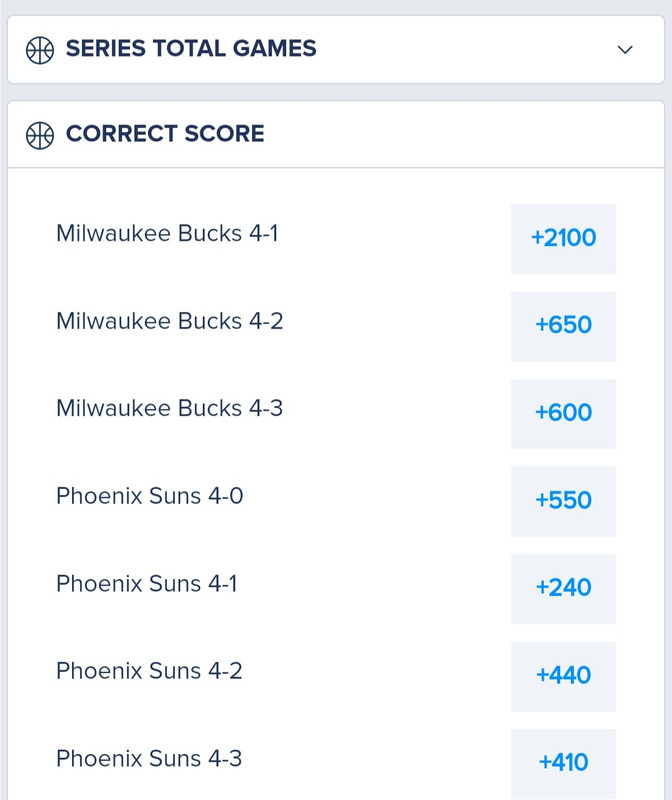Select Milwaukee Bucks 4-1 odds +2100
The height and width of the screenshot is (800, 672).
[563, 239]
